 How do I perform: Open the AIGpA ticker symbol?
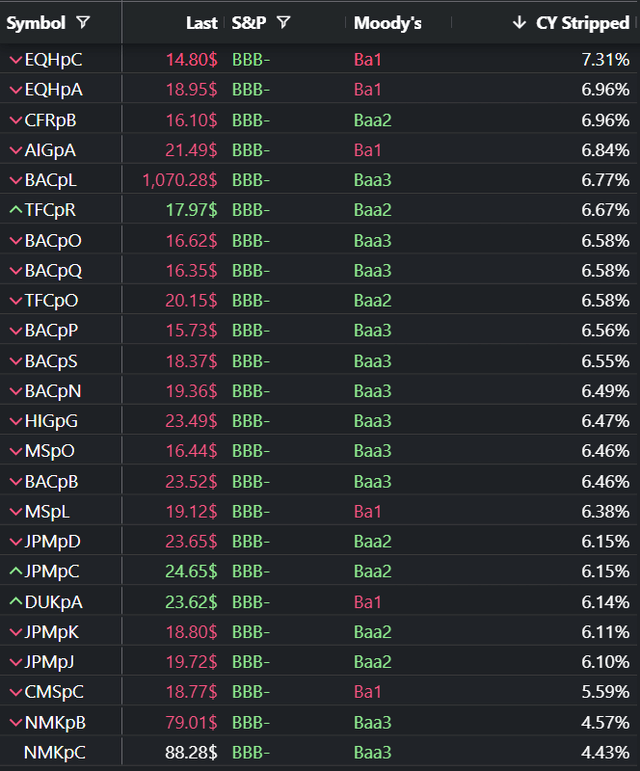point(50,150)
